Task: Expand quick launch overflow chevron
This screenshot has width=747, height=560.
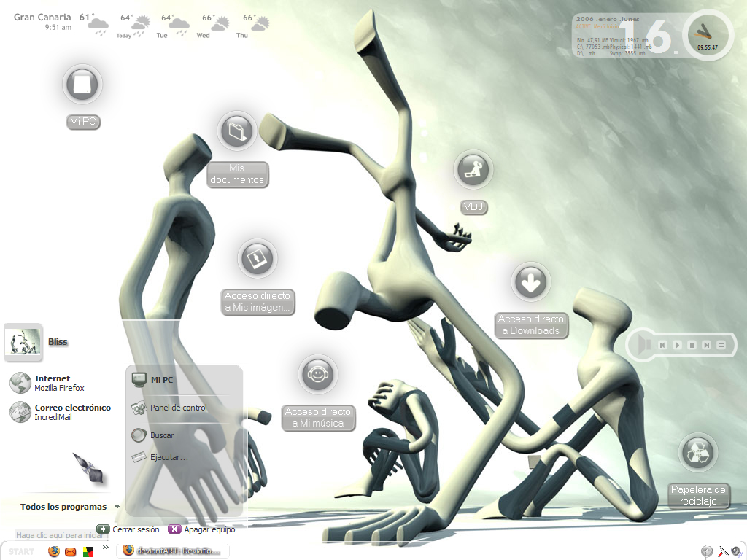Action: point(106,548)
